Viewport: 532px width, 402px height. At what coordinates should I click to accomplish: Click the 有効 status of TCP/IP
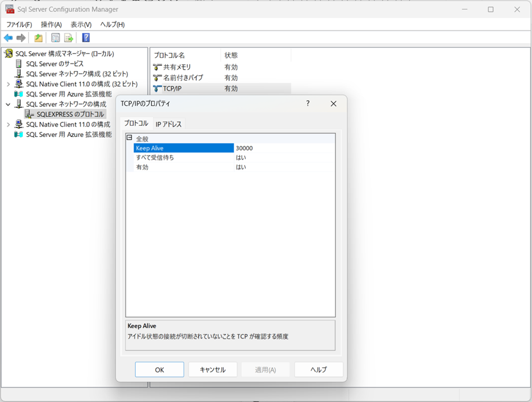tap(231, 89)
